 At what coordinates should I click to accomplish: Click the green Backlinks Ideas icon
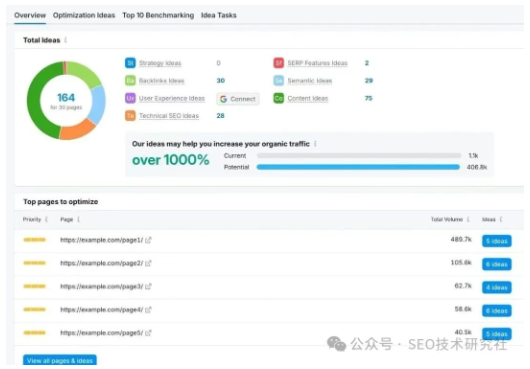pos(130,80)
